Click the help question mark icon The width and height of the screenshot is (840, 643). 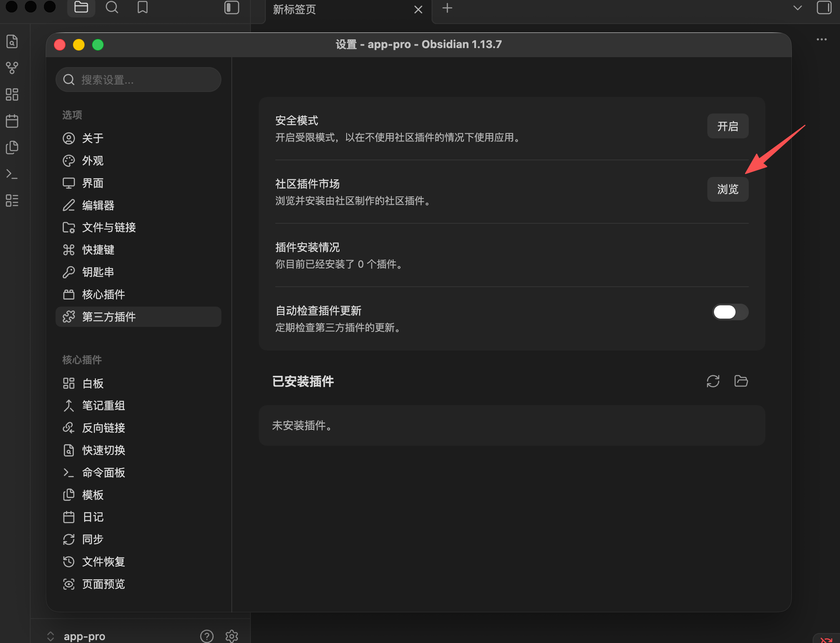206,636
